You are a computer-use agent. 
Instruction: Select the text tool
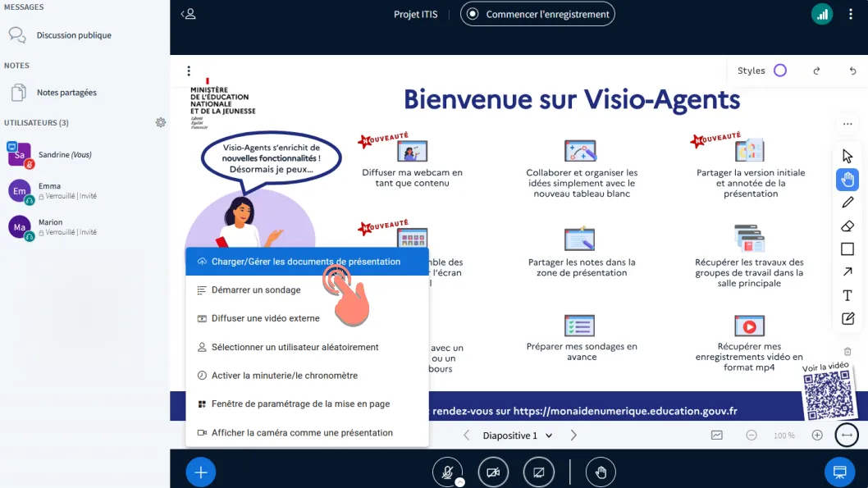pos(847,295)
